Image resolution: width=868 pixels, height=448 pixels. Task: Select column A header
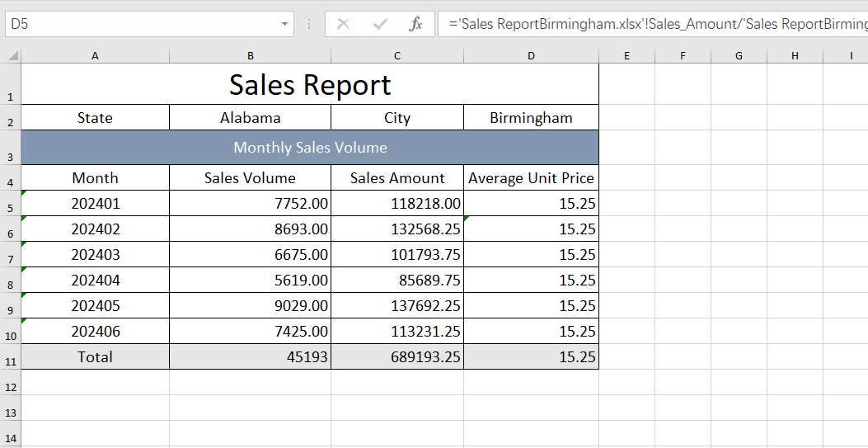96,56
